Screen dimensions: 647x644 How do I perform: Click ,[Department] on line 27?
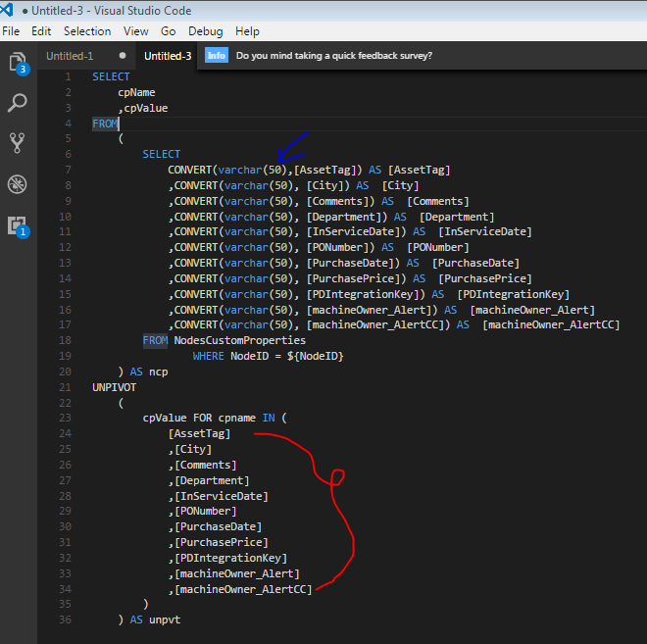click(209, 480)
